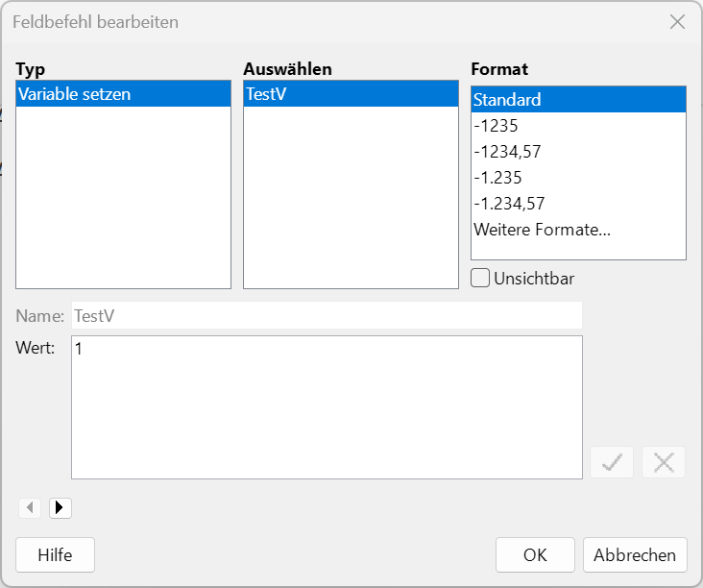
Task: Close the Feldbefehl bearbeiten dialog
Action: [677, 22]
